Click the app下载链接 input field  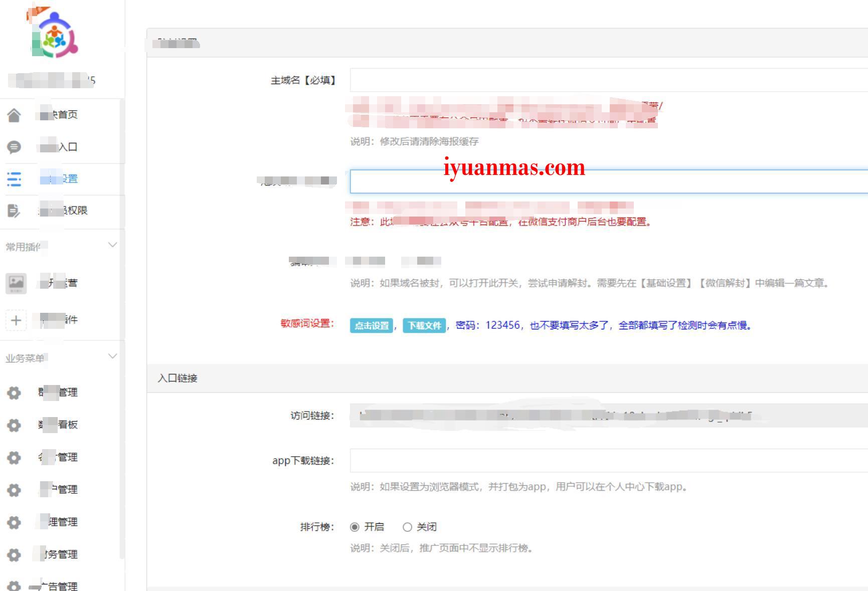[x=609, y=461]
